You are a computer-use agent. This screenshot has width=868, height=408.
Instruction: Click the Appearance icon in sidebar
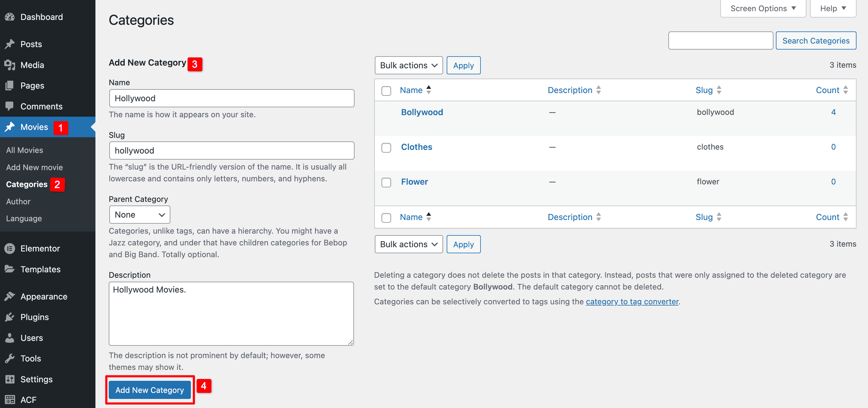click(x=11, y=296)
